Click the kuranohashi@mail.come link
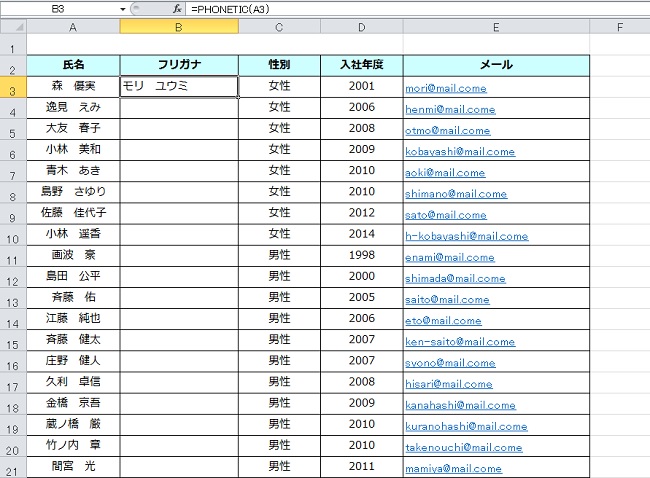650x478 pixels. pyautogui.click(x=465, y=427)
